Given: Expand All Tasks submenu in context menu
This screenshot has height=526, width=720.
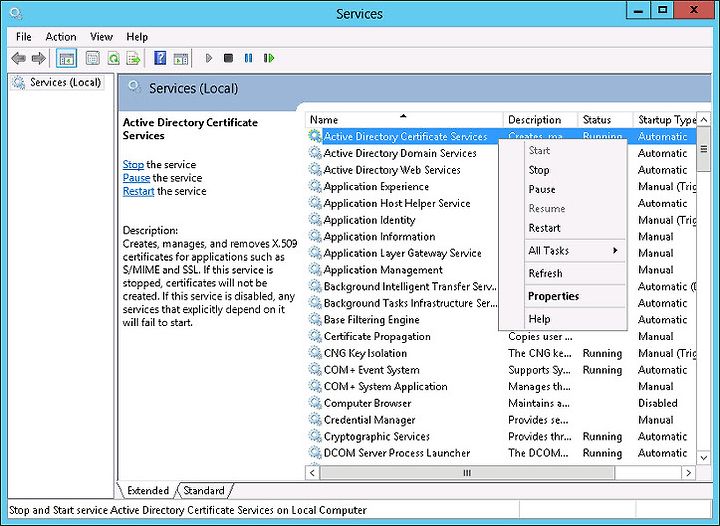Looking at the screenshot, I should [563, 251].
